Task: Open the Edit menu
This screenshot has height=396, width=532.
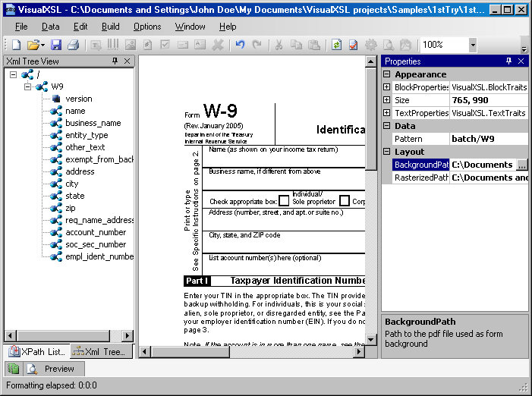Action: point(80,27)
